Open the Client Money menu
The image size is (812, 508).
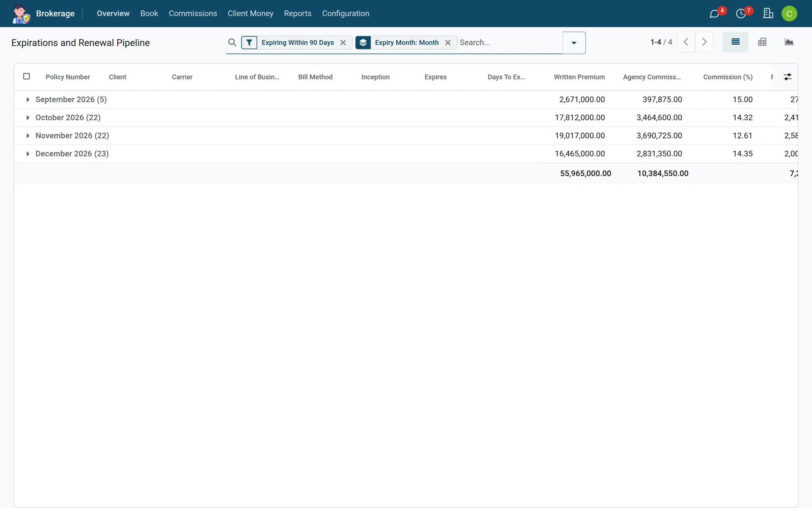[x=250, y=14]
